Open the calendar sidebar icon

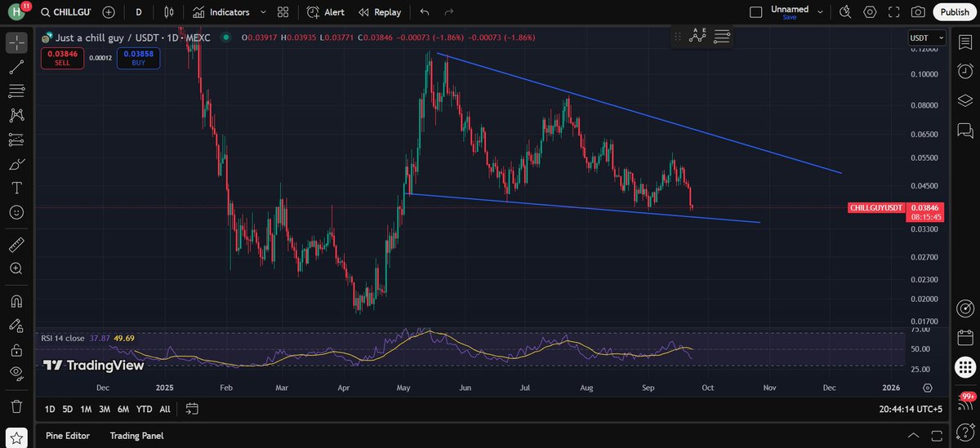click(x=964, y=338)
